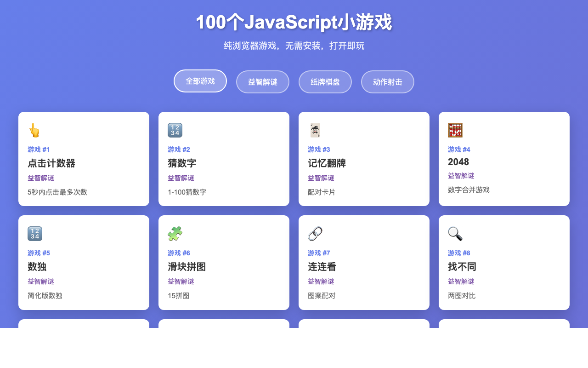588x368 pixels.
Task: Click the page title 100个JavaScript小游戏
Action: [294, 21]
